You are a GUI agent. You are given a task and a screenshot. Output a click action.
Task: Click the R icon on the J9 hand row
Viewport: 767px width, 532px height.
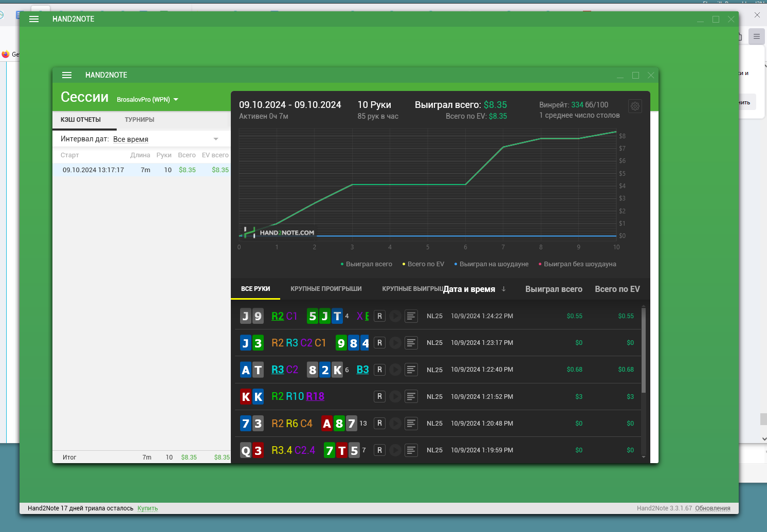pos(379,316)
